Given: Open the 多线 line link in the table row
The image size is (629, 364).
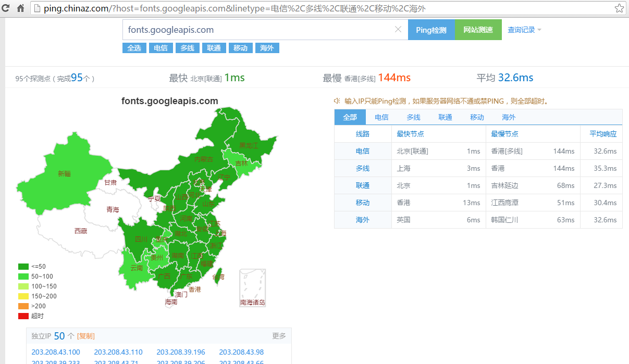Looking at the screenshot, I should tap(363, 168).
